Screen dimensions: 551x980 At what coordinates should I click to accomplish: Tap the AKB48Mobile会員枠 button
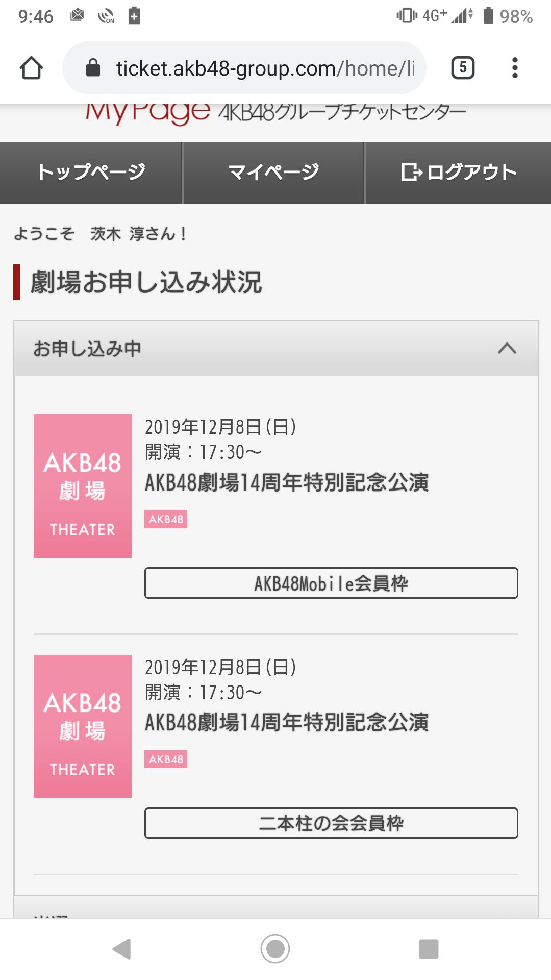(x=331, y=583)
